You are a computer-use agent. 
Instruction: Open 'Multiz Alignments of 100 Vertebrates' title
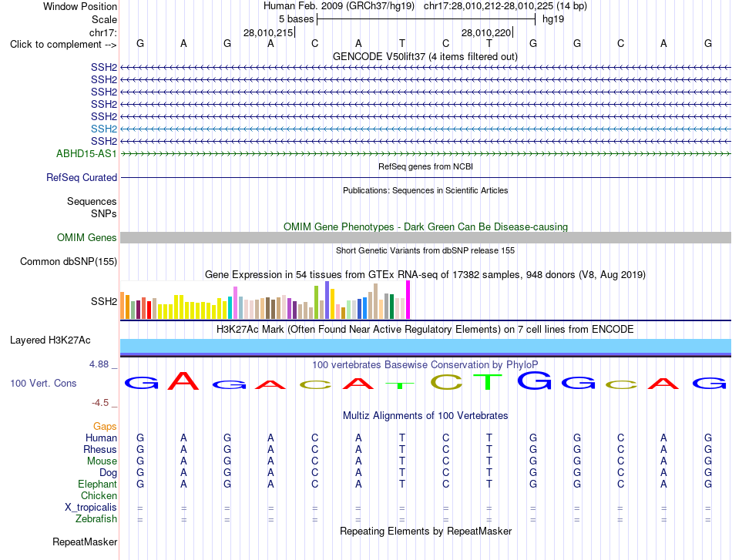click(425, 415)
